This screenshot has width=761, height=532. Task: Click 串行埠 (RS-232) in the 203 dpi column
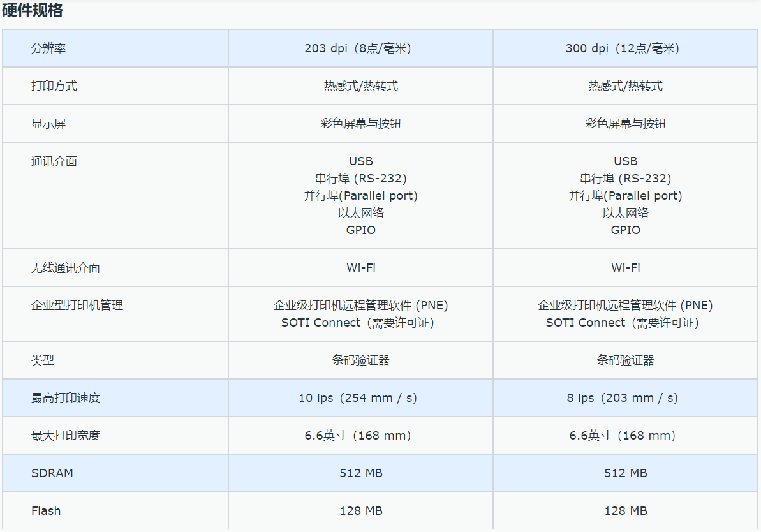click(360, 179)
